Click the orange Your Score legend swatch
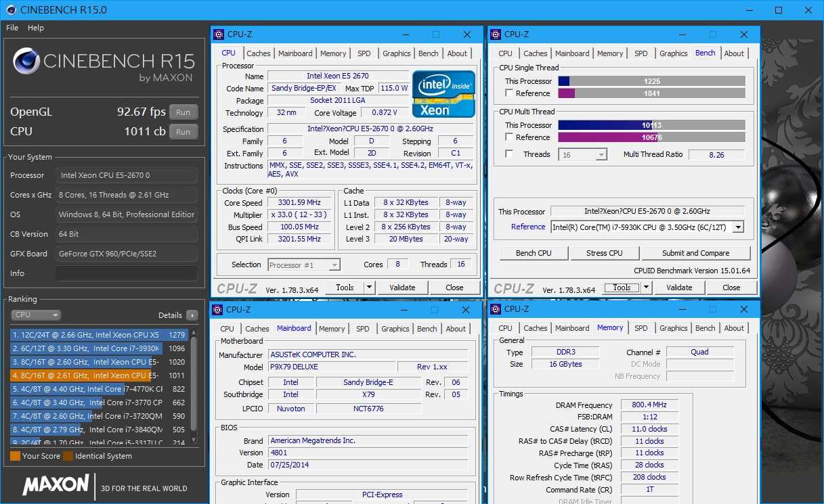The width and height of the screenshot is (824, 504). coord(15,456)
